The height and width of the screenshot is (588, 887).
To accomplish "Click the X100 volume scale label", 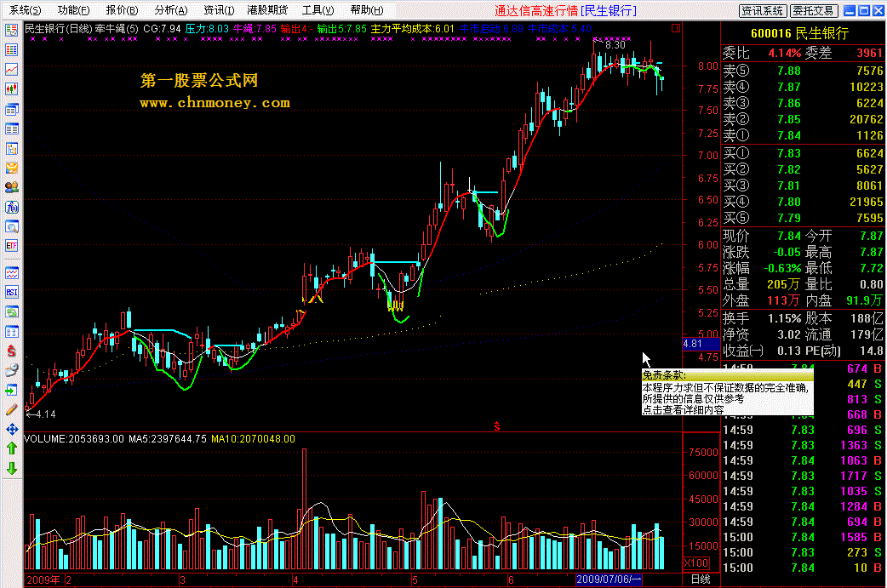I will [x=696, y=563].
